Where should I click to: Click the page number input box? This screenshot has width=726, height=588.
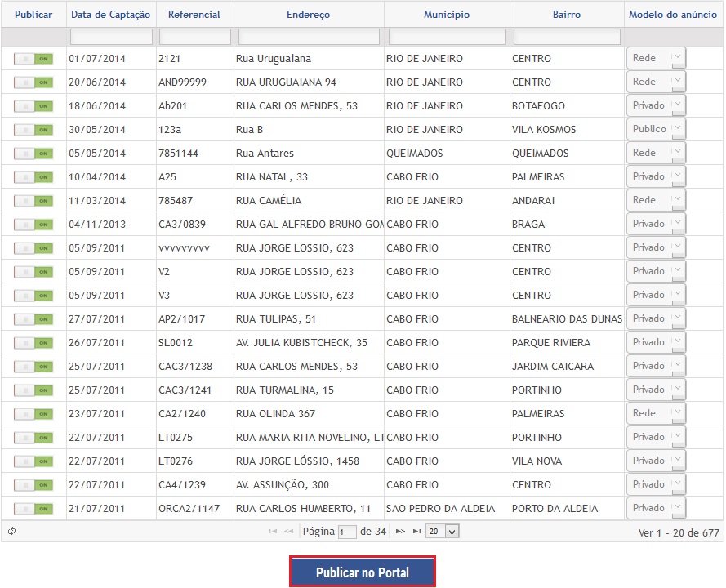pyautogui.click(x=347, y=532)
